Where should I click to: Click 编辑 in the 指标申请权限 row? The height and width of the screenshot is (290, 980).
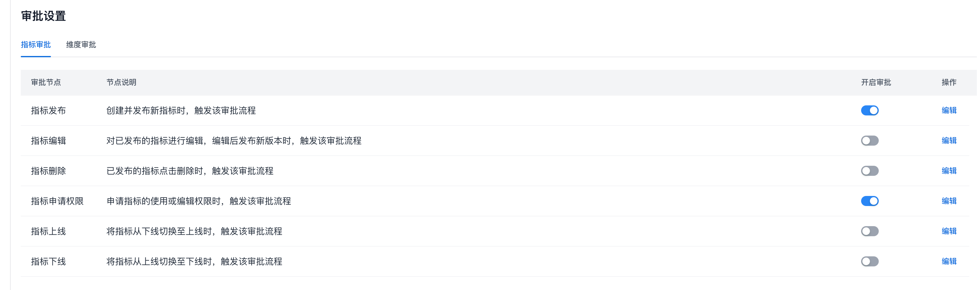pyautogui.click(x=949, y=201)
